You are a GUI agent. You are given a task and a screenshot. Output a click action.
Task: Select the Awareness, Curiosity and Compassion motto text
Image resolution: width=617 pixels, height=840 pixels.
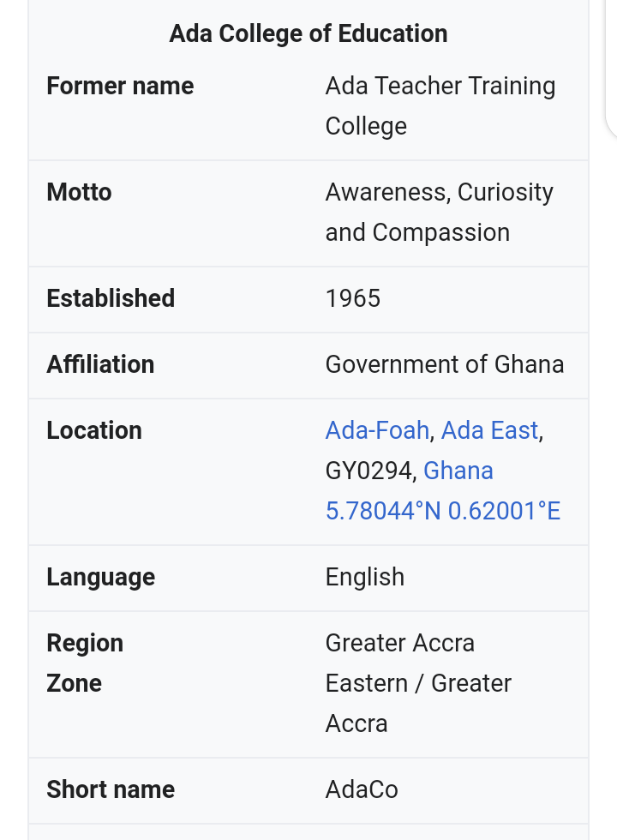click(x=439, y=213)
